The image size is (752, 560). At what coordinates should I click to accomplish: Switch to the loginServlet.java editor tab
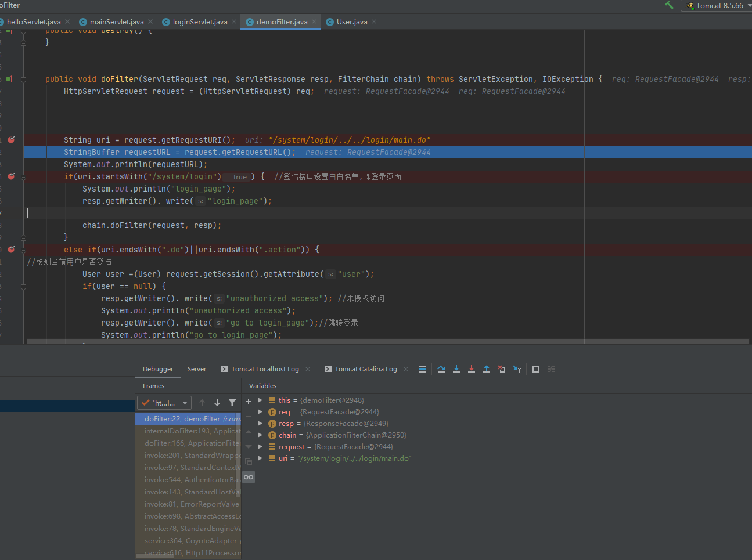[x=199, y=22]
